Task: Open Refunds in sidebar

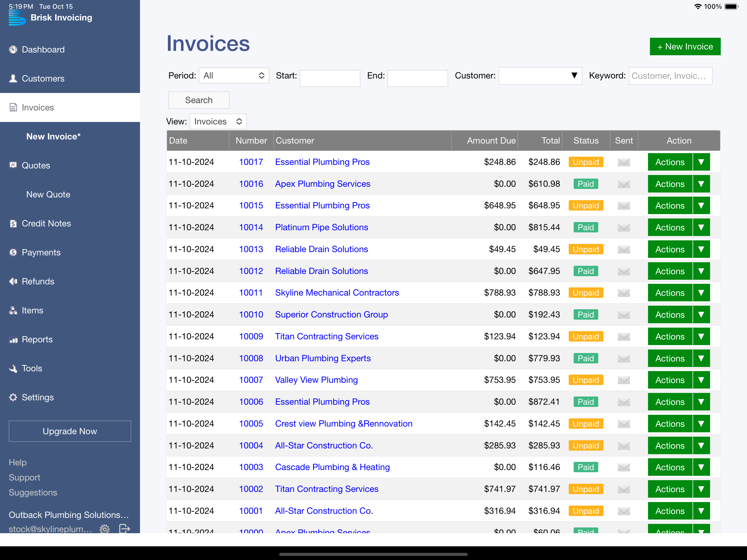Action: (x=70, y=281)
